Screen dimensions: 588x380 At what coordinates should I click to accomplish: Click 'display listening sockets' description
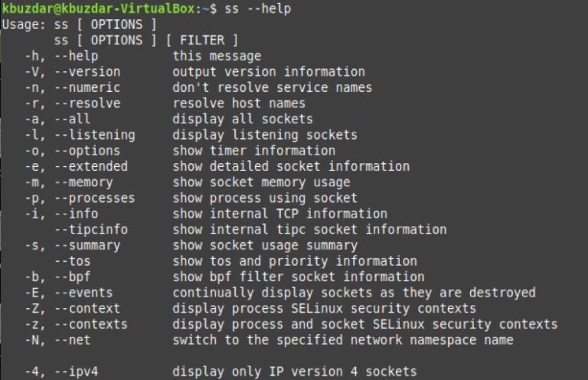click(265, 135)
